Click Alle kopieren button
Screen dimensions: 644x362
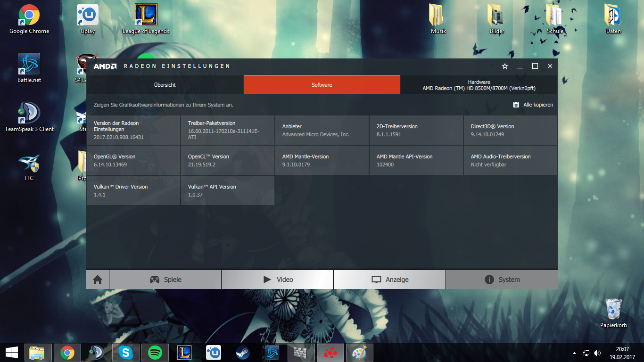(533, 105)
